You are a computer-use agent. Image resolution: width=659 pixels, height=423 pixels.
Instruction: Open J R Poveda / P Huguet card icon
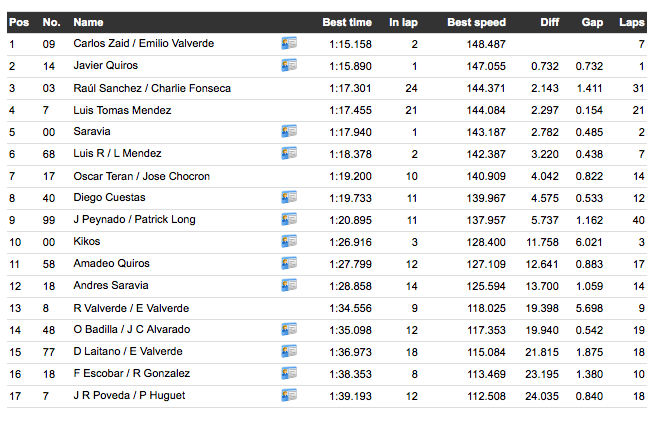tap(289, 396)
